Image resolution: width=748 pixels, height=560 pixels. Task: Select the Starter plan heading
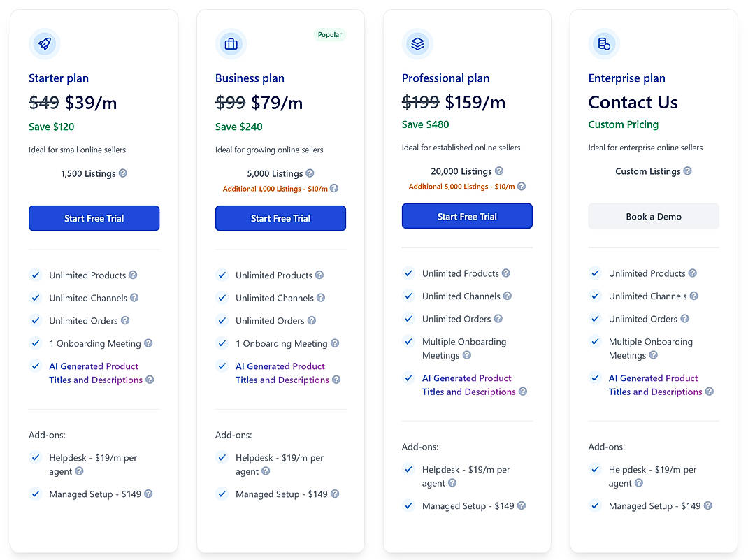pyautogui.click(x=59, y=78)
